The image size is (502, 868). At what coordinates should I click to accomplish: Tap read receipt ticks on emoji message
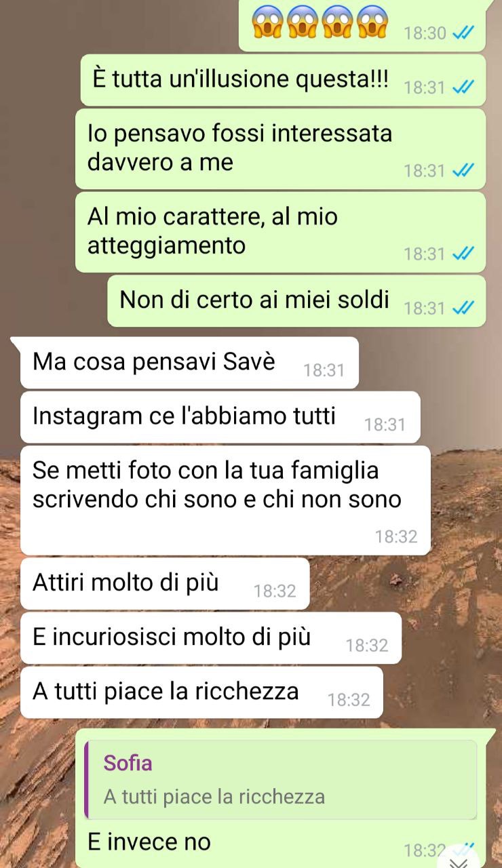click(464, 33)
